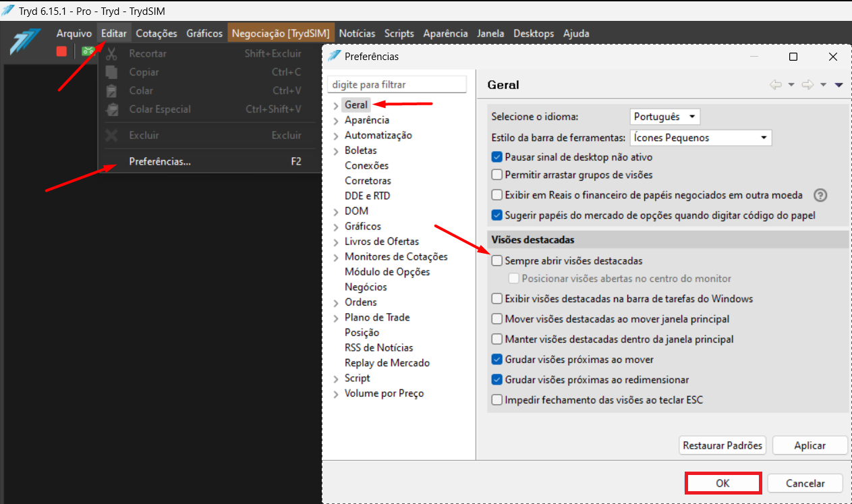Expand Volume por Preço tree node
The width and height of the screenshot is (852, 504).
pyautogui.click(x=336, y=394)
